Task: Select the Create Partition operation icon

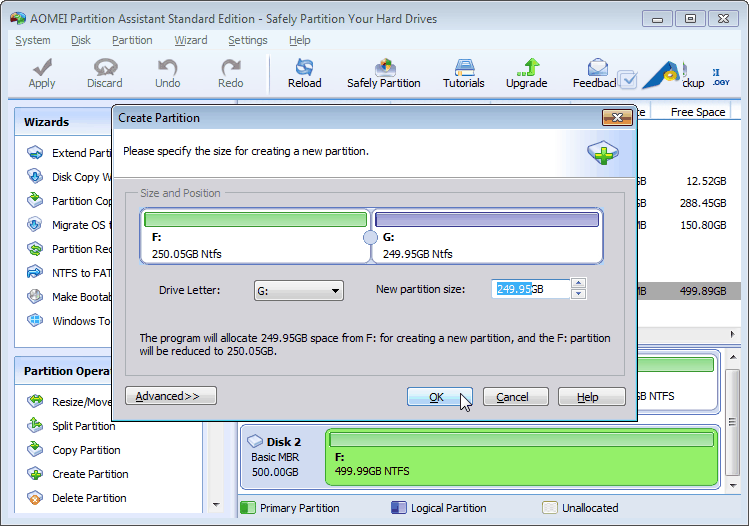Action: click(35, 474)
